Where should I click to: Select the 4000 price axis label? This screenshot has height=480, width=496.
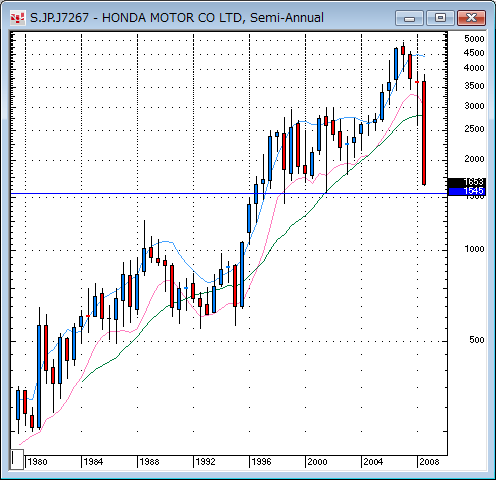474,68
